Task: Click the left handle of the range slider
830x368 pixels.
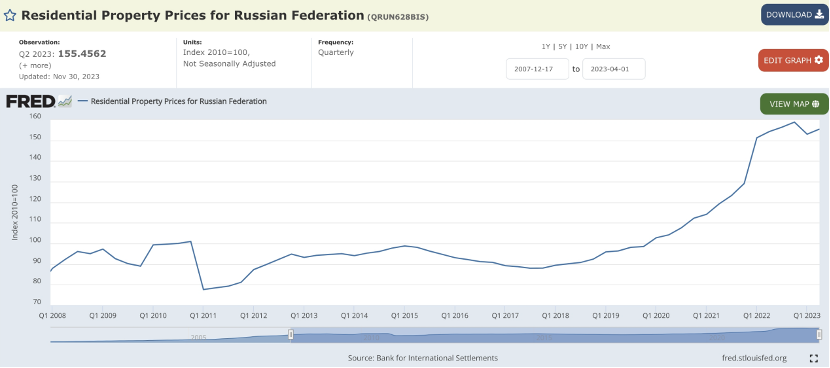Action: (291, 335)
